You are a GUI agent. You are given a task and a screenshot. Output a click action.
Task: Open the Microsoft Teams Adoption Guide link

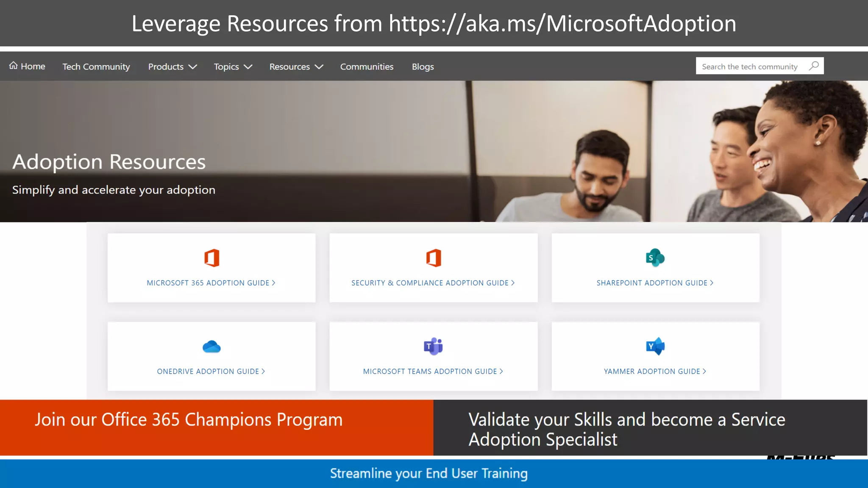pyautogui.click(x=433, y=371)
